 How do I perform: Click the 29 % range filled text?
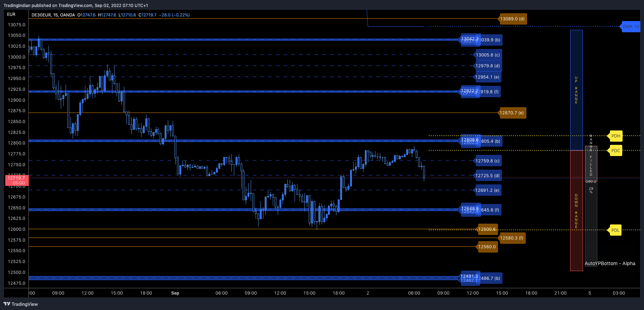click(591, 190)
